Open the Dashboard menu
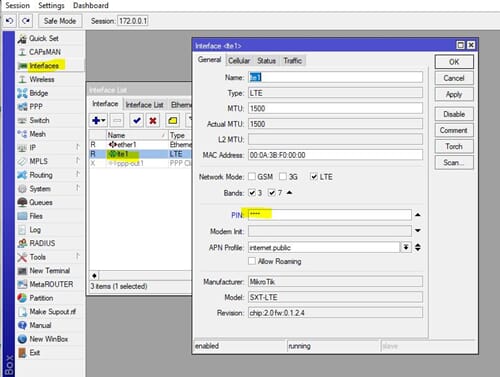 click(x=91, y=5)
